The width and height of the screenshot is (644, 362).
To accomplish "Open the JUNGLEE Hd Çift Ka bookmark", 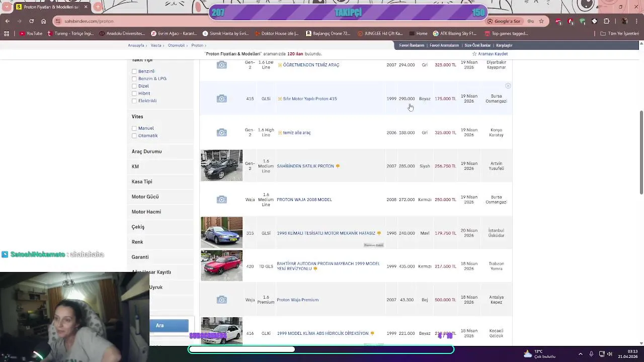I will coord(380,34).
